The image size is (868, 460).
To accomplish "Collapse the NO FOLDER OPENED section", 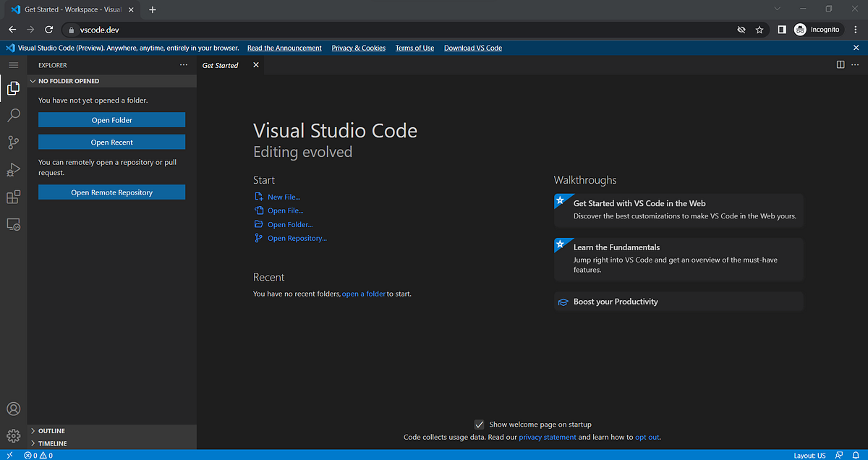I will [32, 80].
